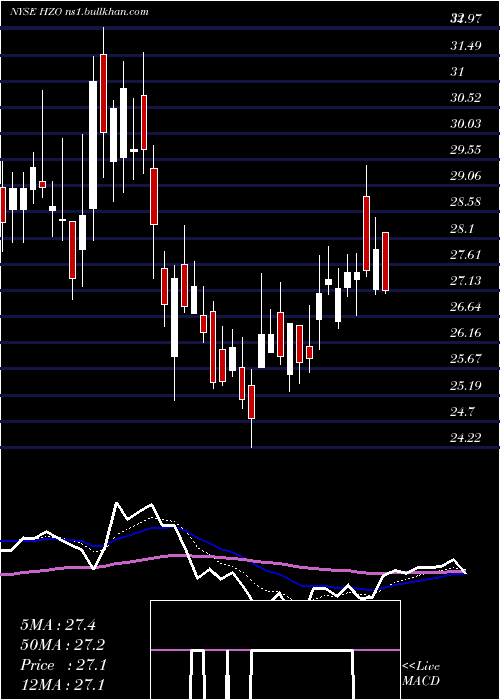This screenshot has height=700, width=500.
Task: Click the 50MA : 27.2 readout
Action: coord(63,645)
